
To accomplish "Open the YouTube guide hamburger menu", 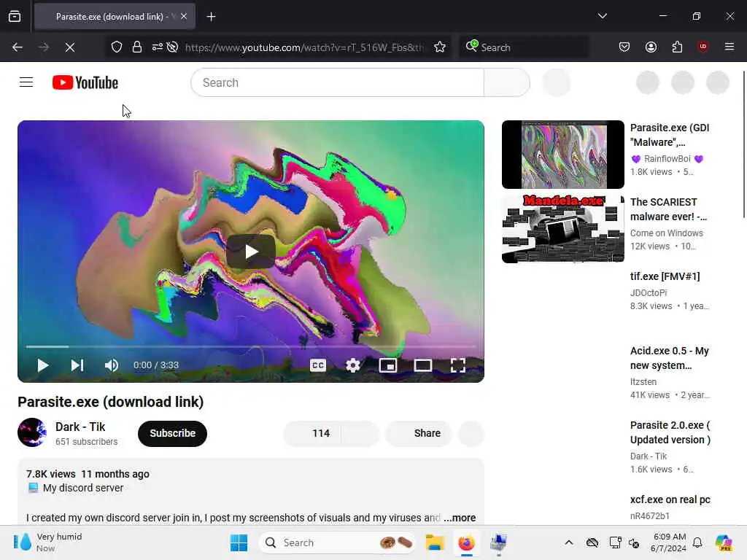I will (26, 82).
